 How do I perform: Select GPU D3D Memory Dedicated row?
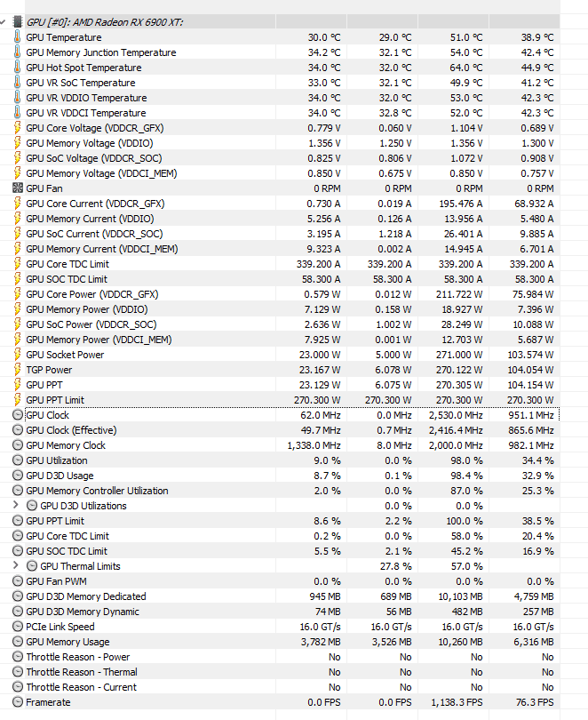[280, 596]
